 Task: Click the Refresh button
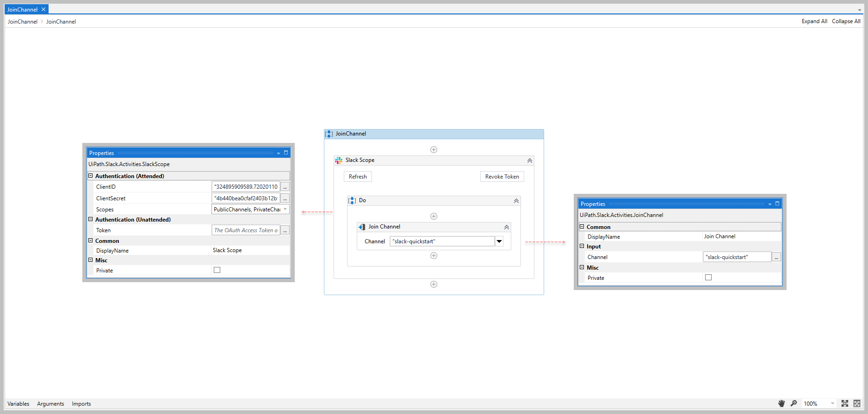pos(358,177)
